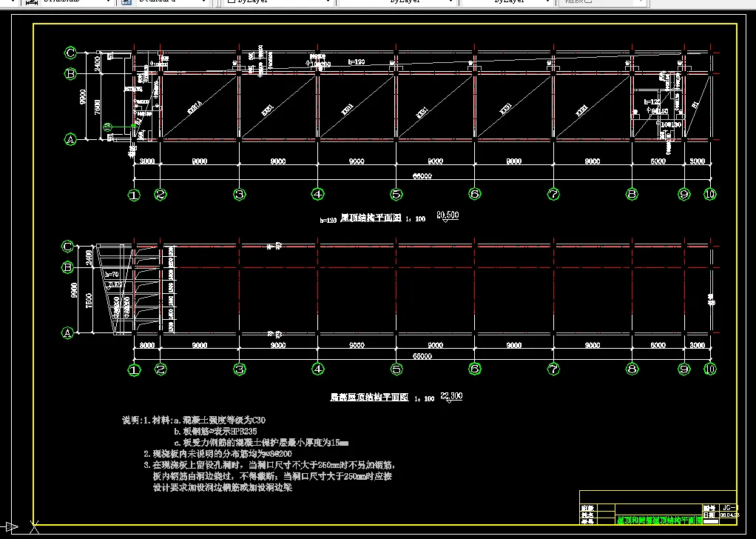Select the 66000 overall dimension of upper plan
This screenshot has width=756, height=539.
pyautogui.click(x=422, y=176)
